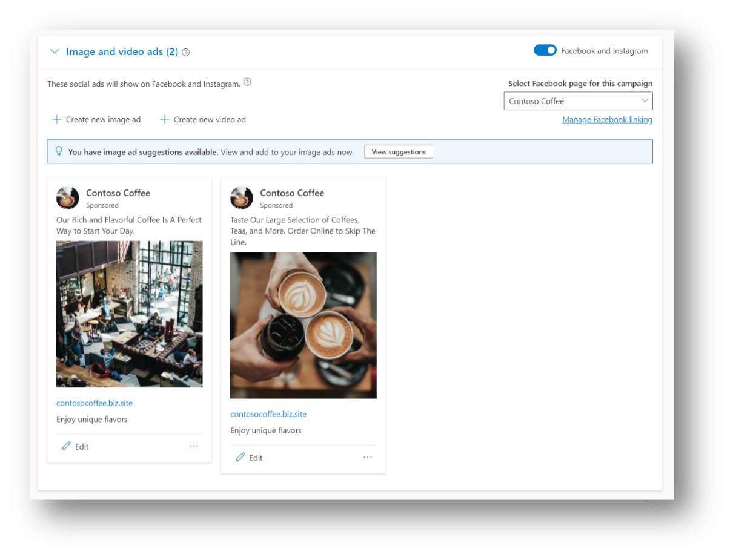
Task: Click the help icon after the social ads description
Action: (247, 81)
